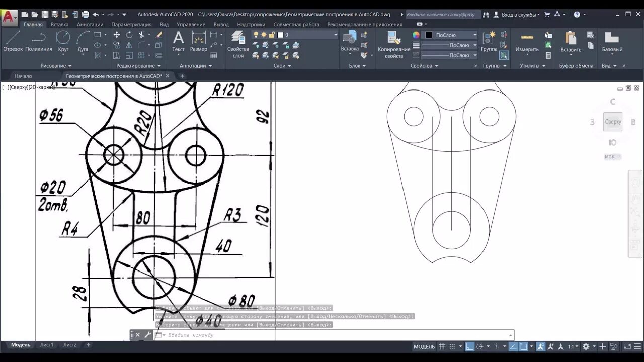The height and width of the screenshot is (362, 644).
Task: Toggle annotation objects visibility in status bar
Action: [541, 346]
